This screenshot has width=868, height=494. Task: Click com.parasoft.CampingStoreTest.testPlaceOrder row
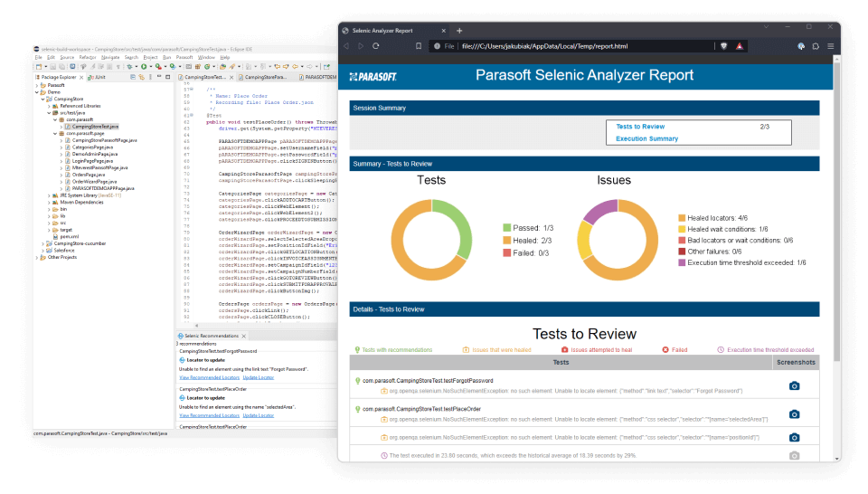point(421,409)
